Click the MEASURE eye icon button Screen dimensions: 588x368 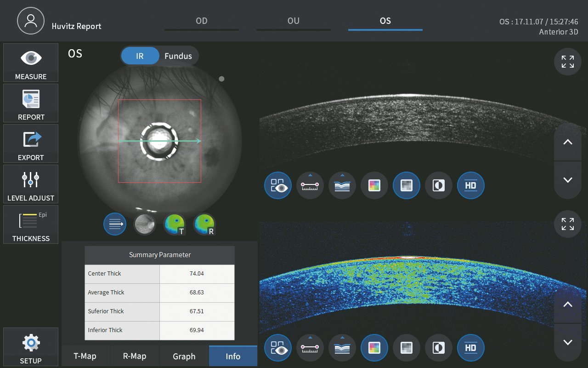tap(31, 63)
